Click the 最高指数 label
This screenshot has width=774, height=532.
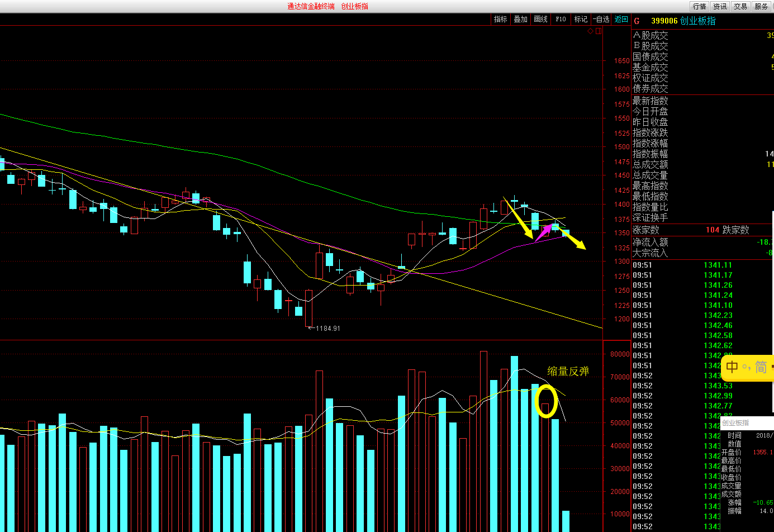click(650, 186)
